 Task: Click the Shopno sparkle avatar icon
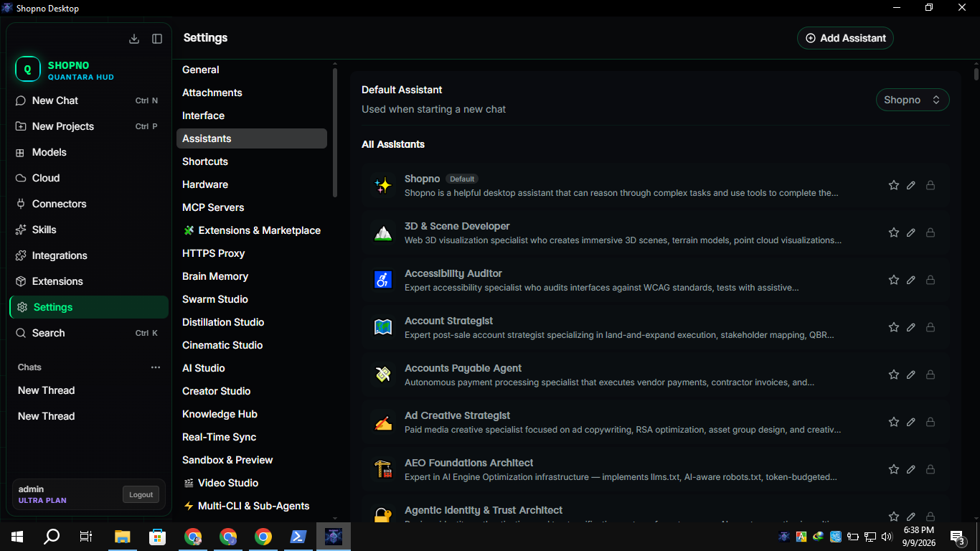(383, 185)
